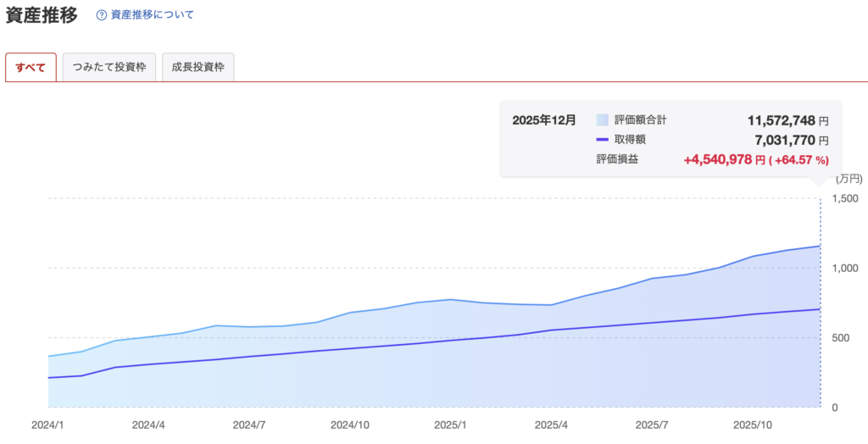Click the 2025/4 x-axis label
The height and width of the screenshot is (444, 868).
pos(551,425)
